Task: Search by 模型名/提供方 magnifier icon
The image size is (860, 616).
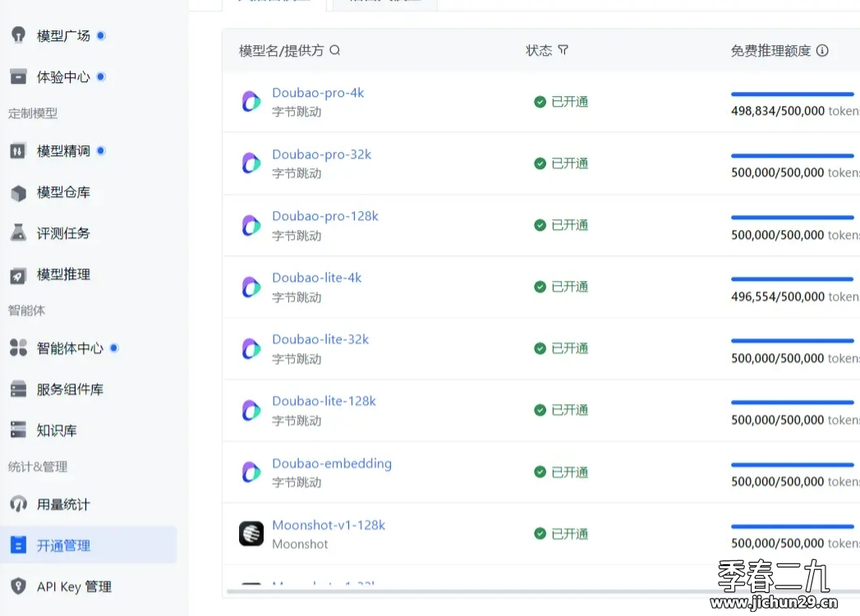Action: pos(334,50)
